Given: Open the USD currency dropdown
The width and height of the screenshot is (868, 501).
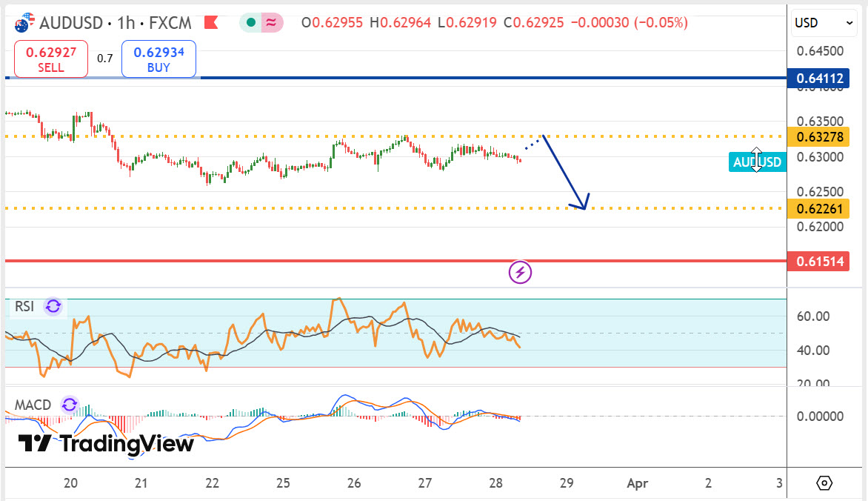Looking at the screenshot, I should pyautogui.click(x=824, y=23).
